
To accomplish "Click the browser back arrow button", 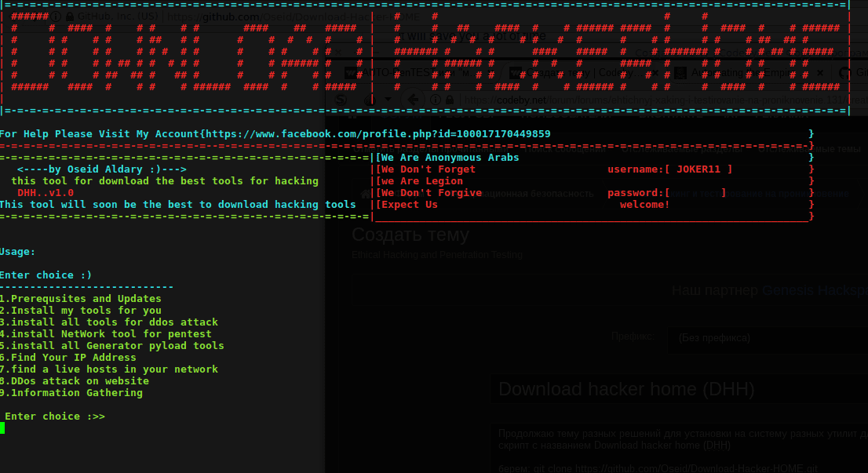I will (x=412, y=100).
